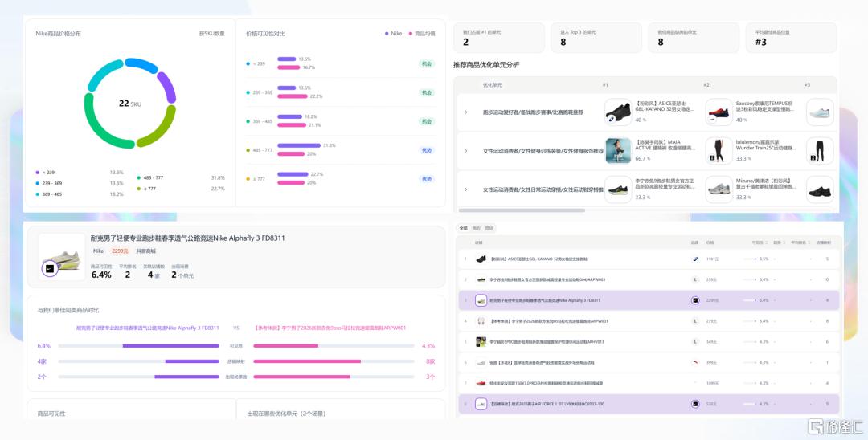The width and height of the screenshot is (868, 440).
Task: Click AIR FORCE 1 shoe icon in table
Action: (x=481, y=404)
